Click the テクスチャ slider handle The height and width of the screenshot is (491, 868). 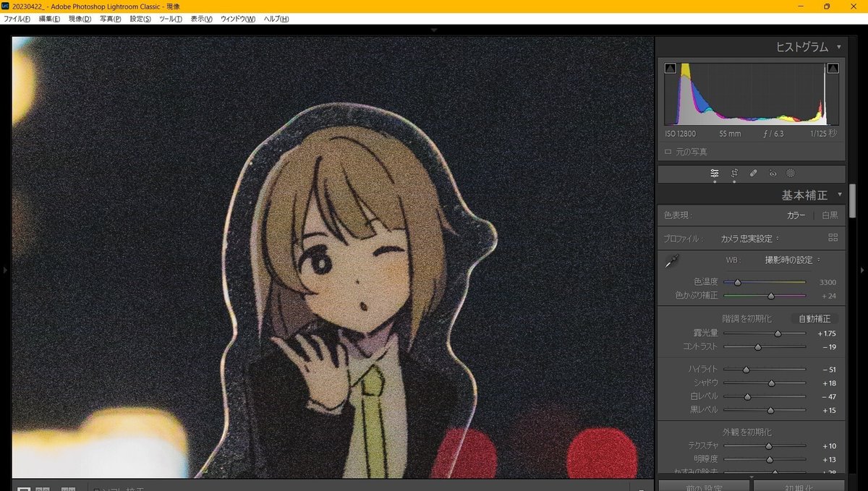[768, 446]
